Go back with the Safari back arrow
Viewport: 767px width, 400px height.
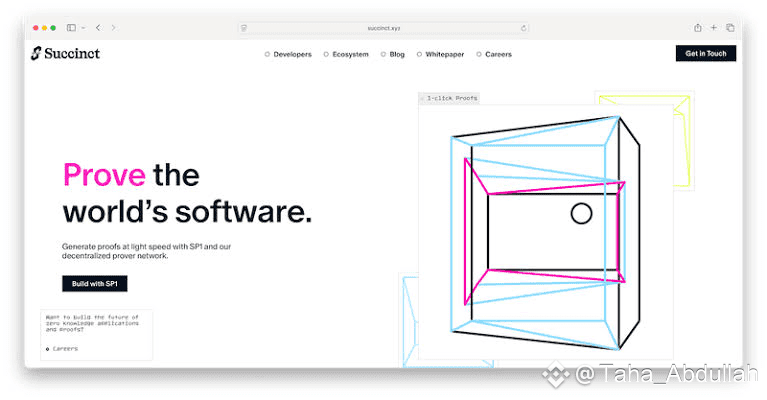coord(98,28)
